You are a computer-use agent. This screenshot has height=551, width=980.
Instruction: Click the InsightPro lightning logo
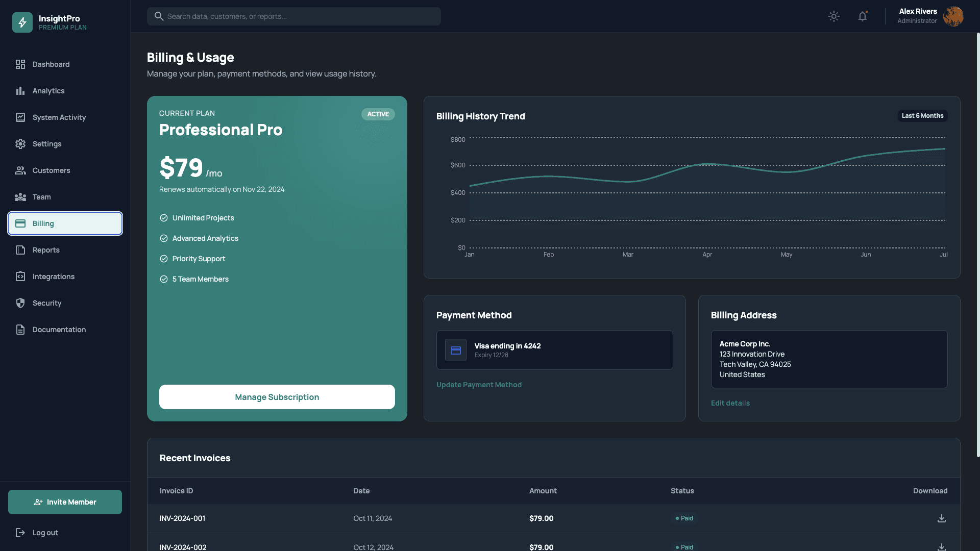(x=22, y=22)
